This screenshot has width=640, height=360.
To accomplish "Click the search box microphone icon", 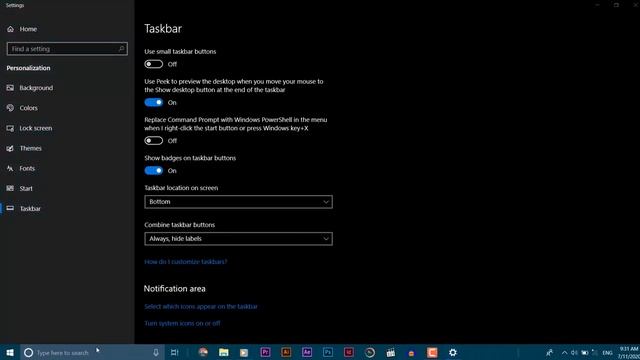I will (x=156, y=352).
